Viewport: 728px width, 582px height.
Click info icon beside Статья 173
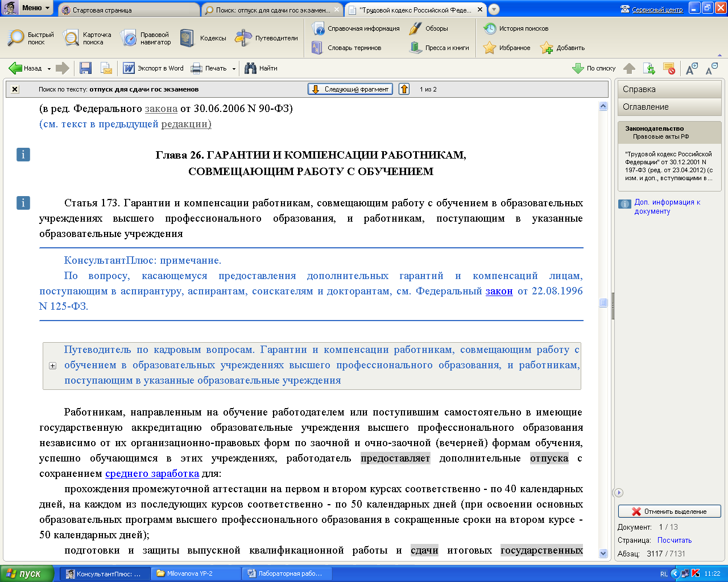(23, 203)
